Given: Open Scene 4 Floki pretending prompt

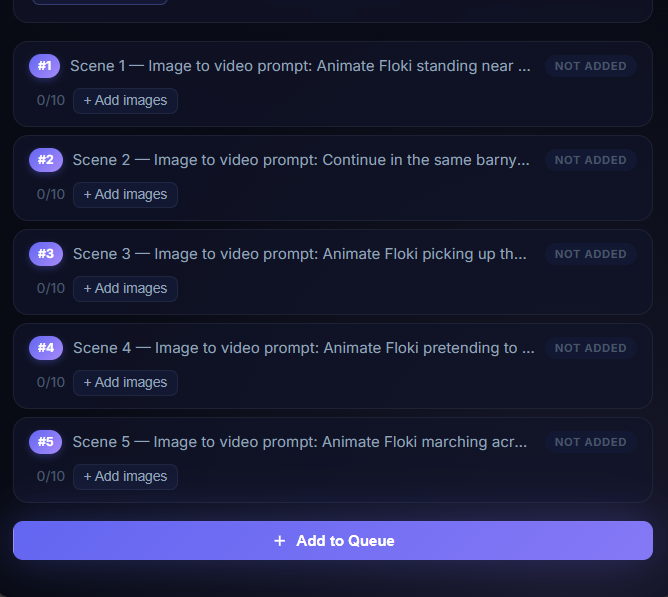Looking at the screenshot, I should pyautogui.click(x=303, y=348).
